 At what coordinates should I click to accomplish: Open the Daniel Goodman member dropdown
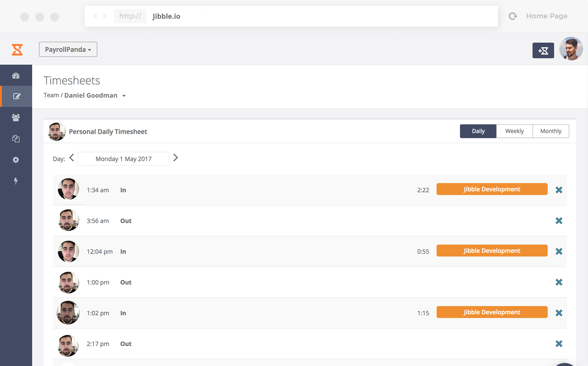pos(124,96)
